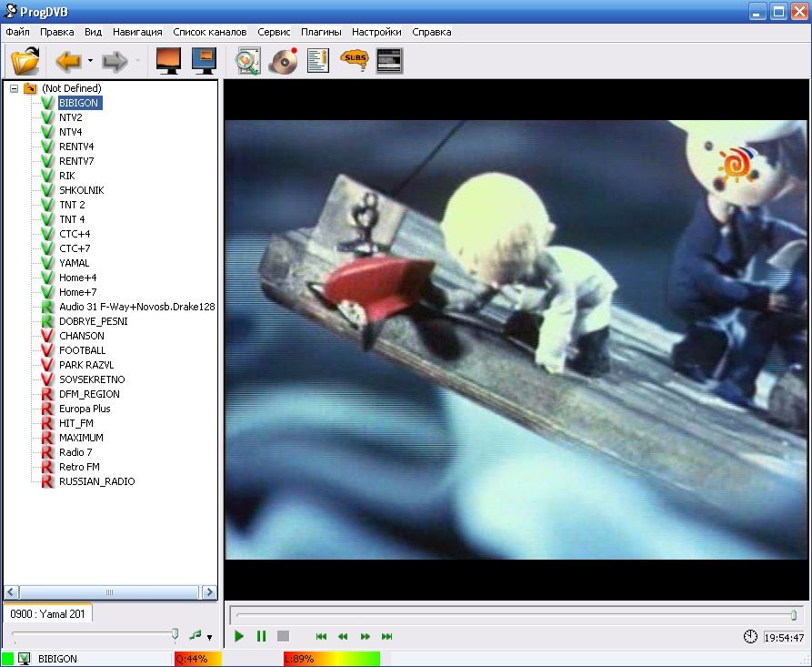Collapse the (Not Defined) channel folder

click(x=14, y=88)
